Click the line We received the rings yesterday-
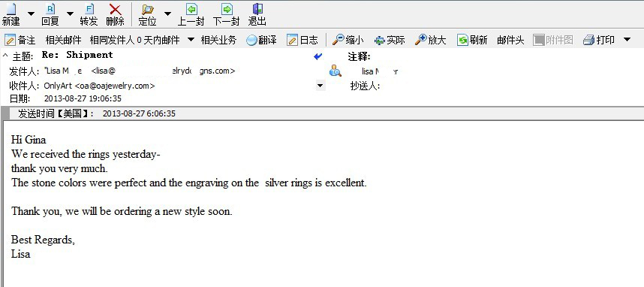 click(86, 154)
